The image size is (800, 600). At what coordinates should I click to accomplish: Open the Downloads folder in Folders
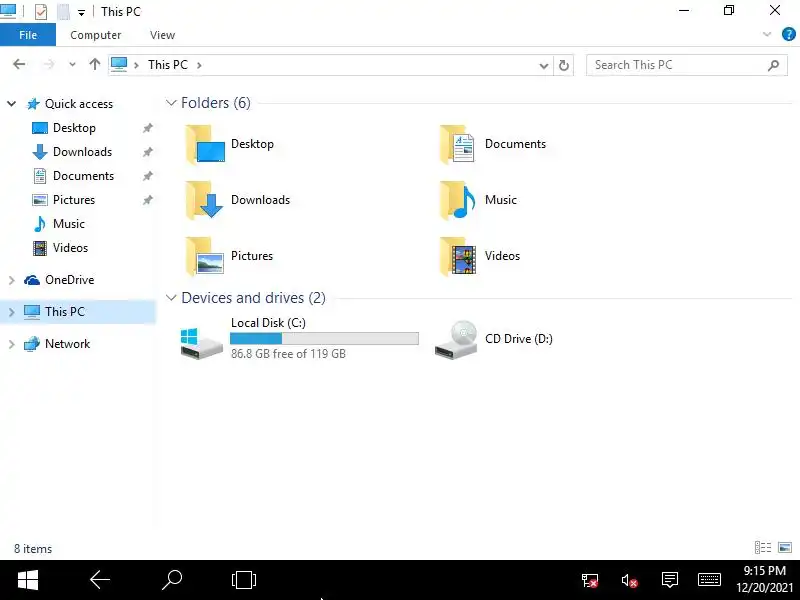point(238,200)
